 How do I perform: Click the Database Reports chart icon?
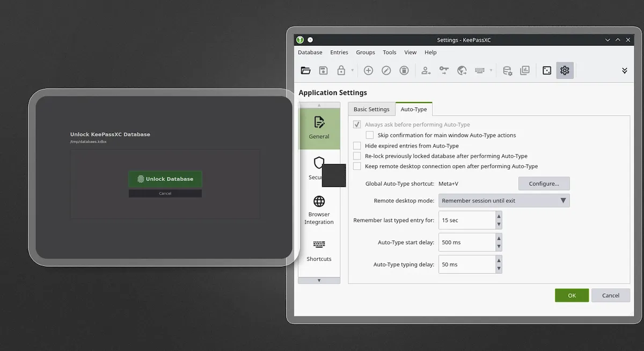pos(525,70)
